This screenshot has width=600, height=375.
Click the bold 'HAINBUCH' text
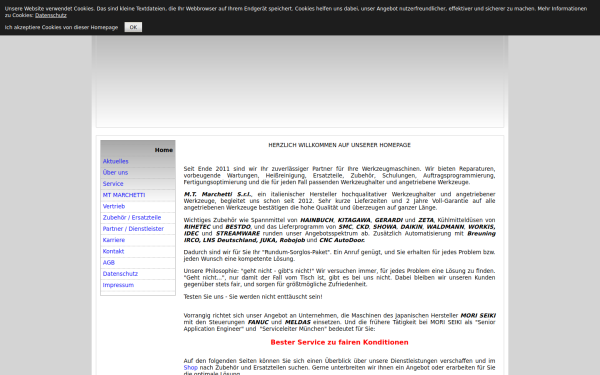click(317, 220)
